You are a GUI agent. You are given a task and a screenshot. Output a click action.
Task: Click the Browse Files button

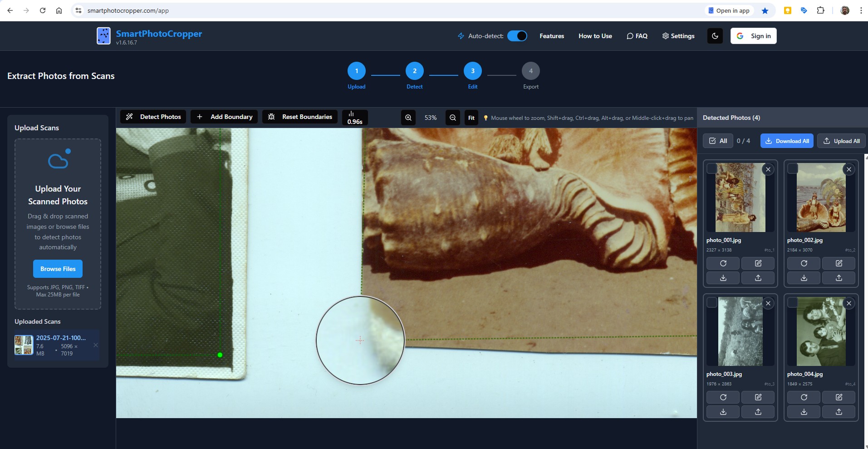coord(58,268)
